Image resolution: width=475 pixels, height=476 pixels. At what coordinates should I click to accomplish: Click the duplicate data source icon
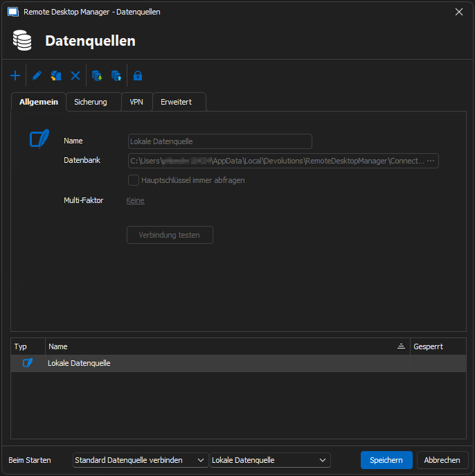click(56, 76)
